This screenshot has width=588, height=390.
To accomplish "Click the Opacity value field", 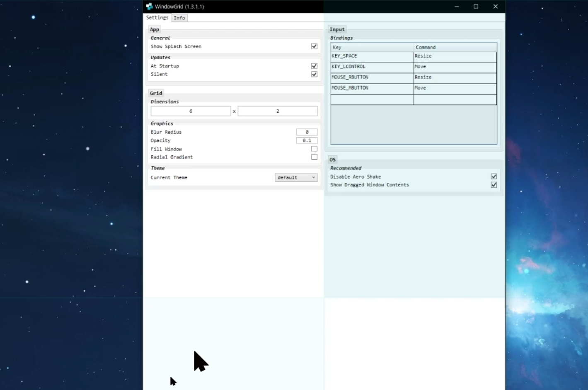I will pos(307,140).
